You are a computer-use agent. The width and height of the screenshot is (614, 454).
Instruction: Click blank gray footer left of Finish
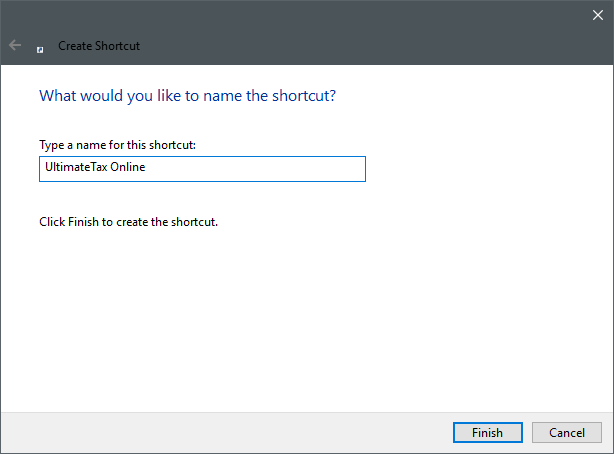pos(227,432)
